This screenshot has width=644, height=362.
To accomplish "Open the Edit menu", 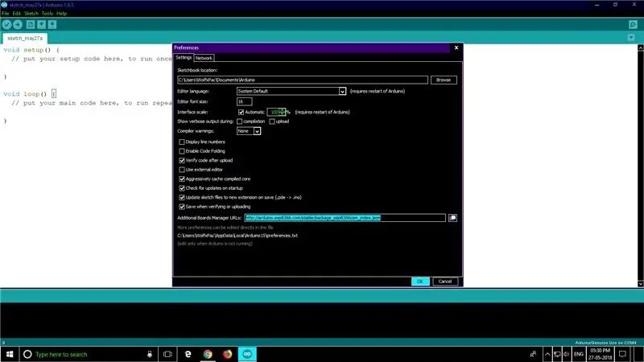I will 16,14.
